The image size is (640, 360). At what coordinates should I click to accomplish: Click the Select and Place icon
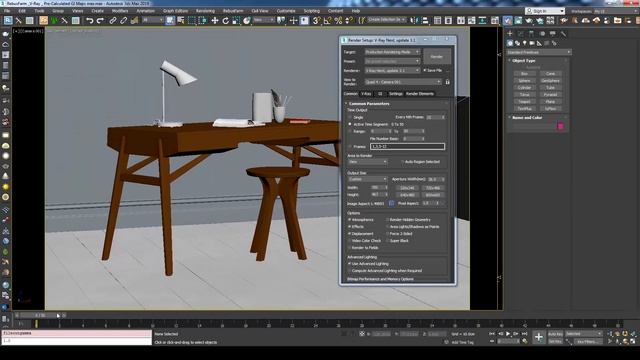[247, 20]
